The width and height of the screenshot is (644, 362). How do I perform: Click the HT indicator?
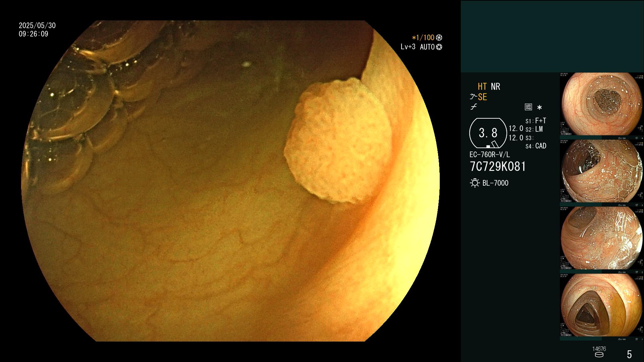482,86
